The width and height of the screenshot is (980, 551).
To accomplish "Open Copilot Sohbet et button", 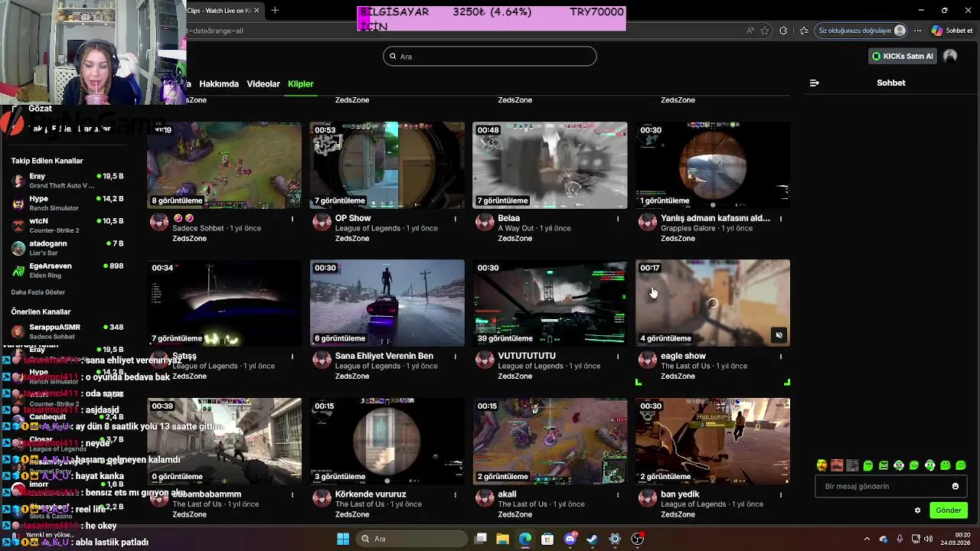I will [x=952, y=31].
